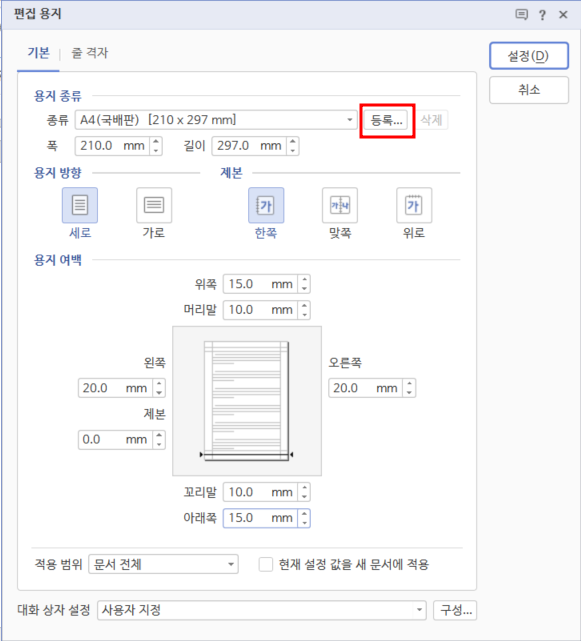Screen dimensions: 581x641
Task: Click the 길이 length input field
Action: (x=250, y=146)
